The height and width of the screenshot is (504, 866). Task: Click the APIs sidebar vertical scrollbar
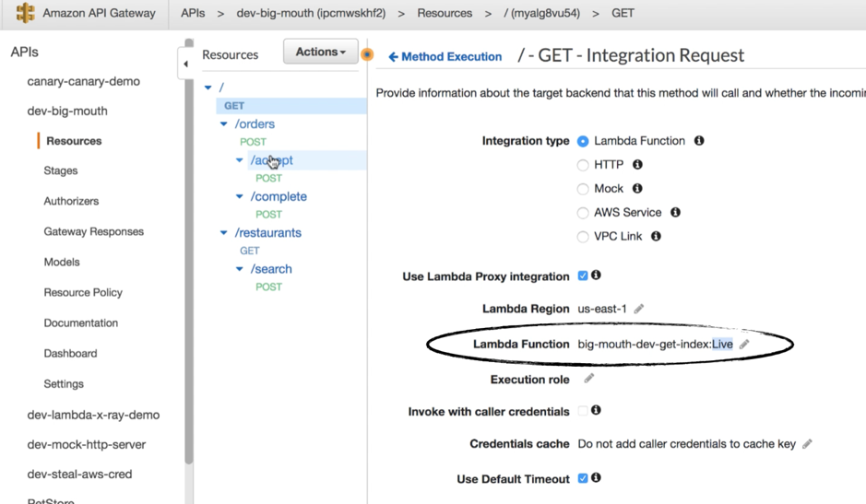pos(189,252)
